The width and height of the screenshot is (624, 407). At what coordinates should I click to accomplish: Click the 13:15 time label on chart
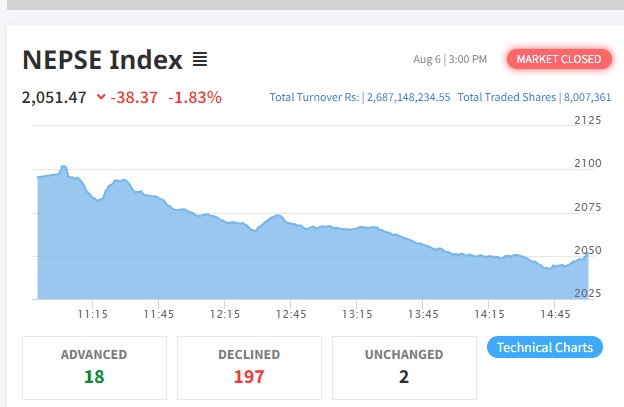point(357,314)
